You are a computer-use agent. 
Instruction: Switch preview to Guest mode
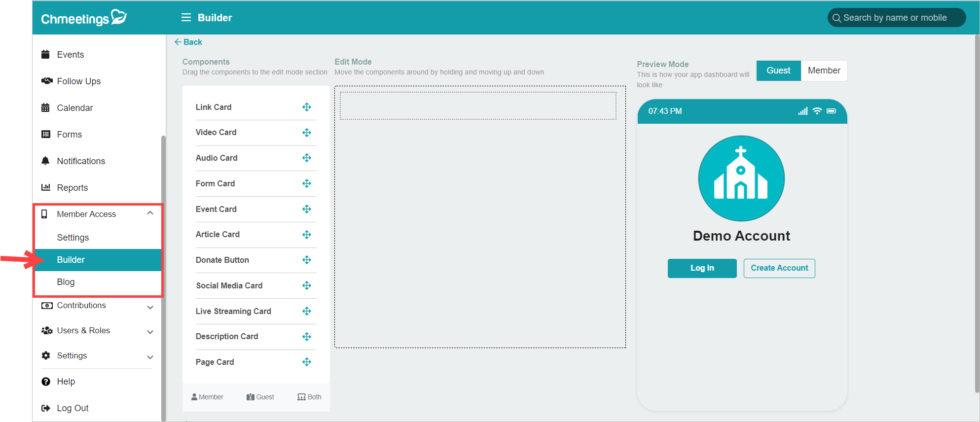[x=778, y=70]
